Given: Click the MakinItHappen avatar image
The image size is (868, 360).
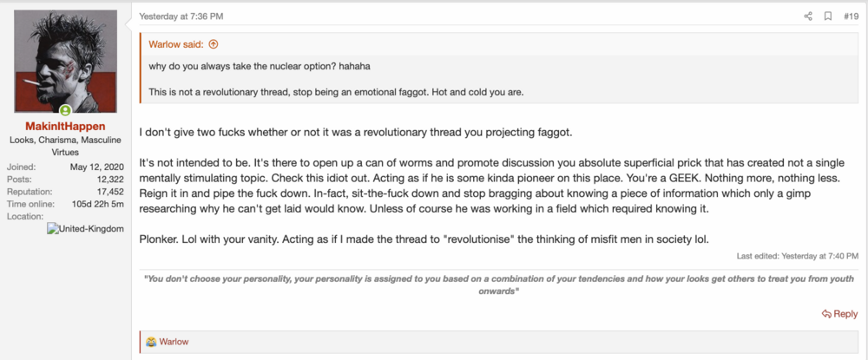Looking at the screenshot, I should (x=65, y=62).
